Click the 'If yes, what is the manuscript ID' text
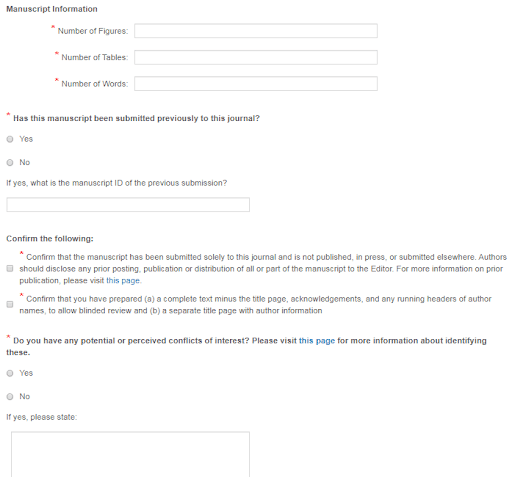512x477 pixels. point(117,183)
